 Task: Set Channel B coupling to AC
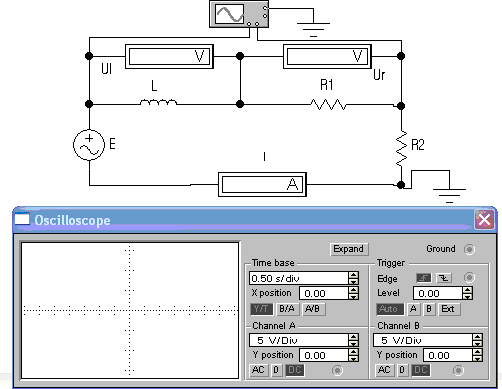click(x=384, y=370)
